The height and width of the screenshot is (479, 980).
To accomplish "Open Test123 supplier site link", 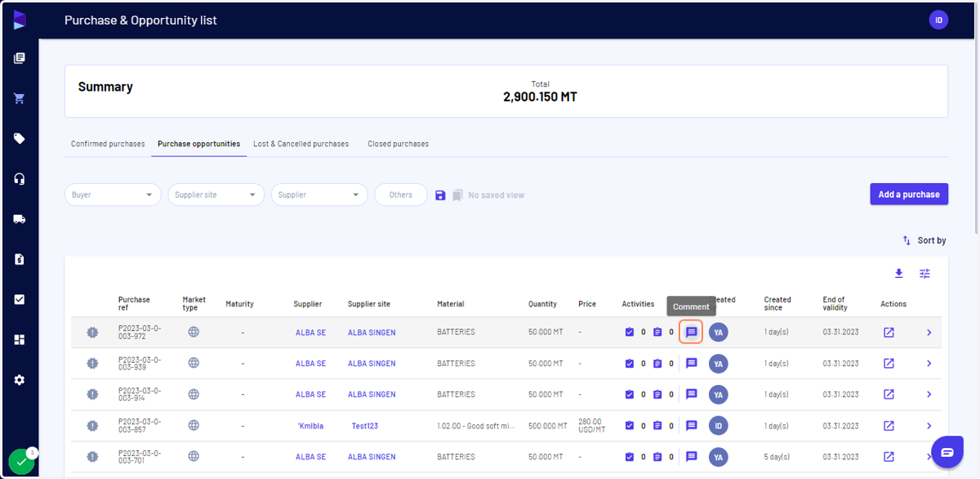I will point(365,426).
